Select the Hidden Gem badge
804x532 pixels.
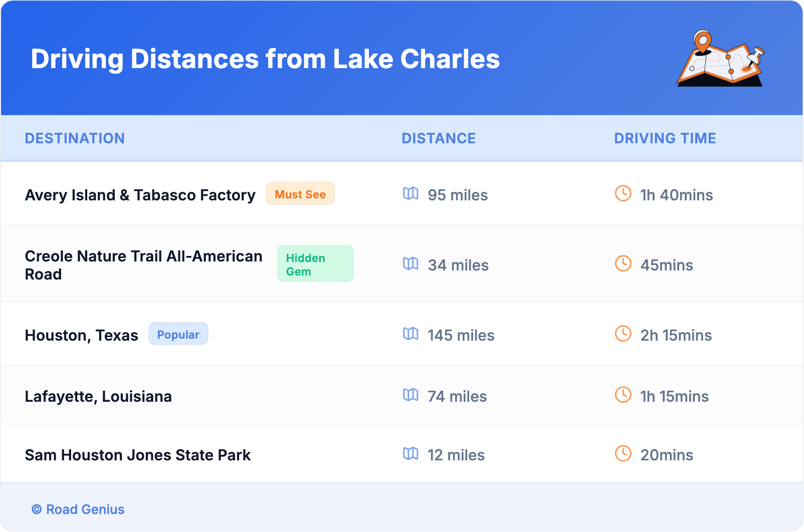[x=315, y=264]
